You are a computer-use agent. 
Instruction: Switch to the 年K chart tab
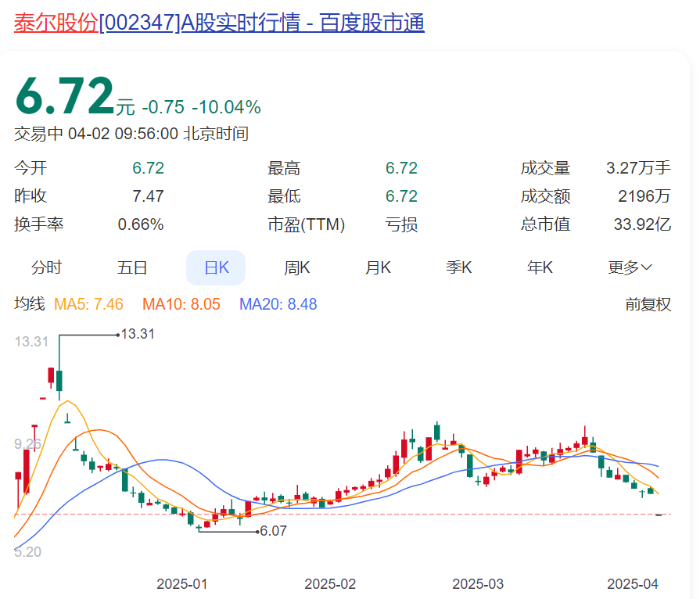[x=540, y=267]
